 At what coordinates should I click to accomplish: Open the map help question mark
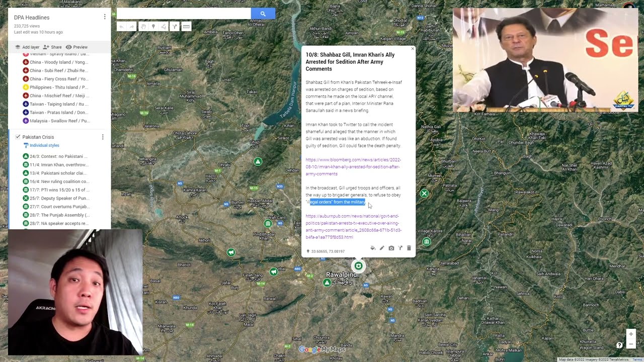(x=619, y=345)
